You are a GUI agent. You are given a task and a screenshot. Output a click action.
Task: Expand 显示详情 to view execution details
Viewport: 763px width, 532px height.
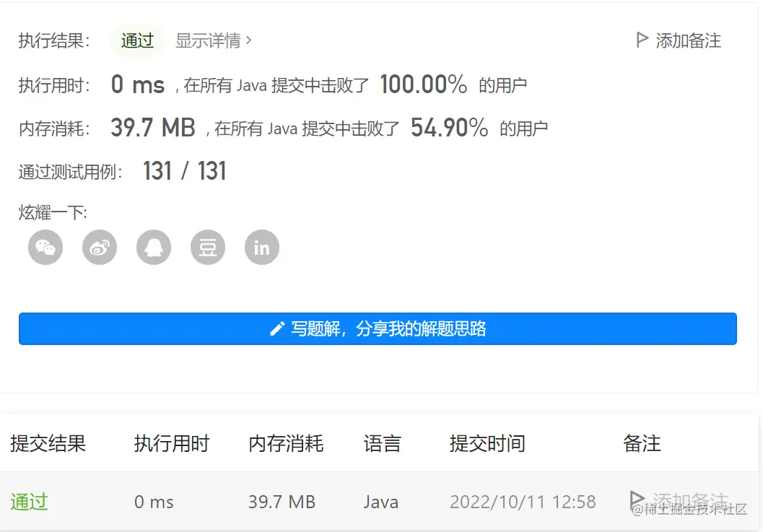(x=208, y=41)
